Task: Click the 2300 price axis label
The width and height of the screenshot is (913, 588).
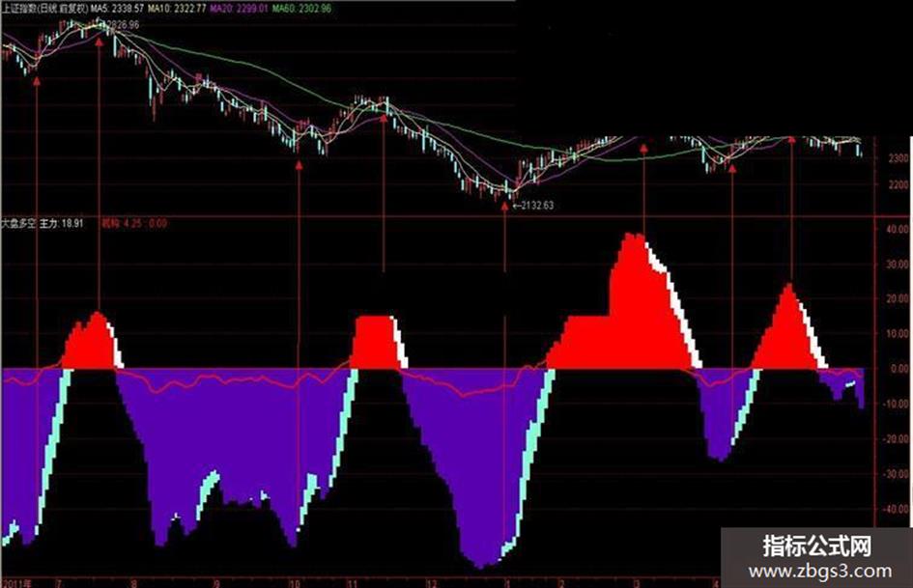Action: click(x=898, y=157)
